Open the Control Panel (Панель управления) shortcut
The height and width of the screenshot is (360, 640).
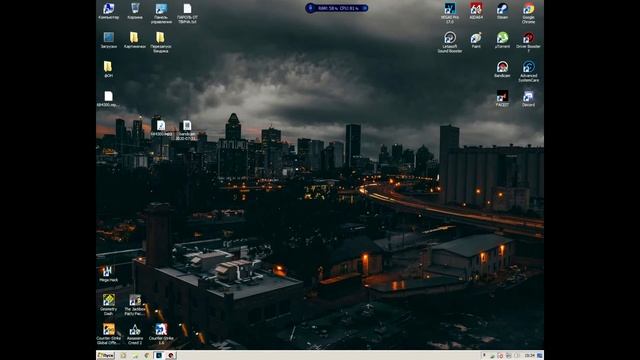(x=161, y=13)
